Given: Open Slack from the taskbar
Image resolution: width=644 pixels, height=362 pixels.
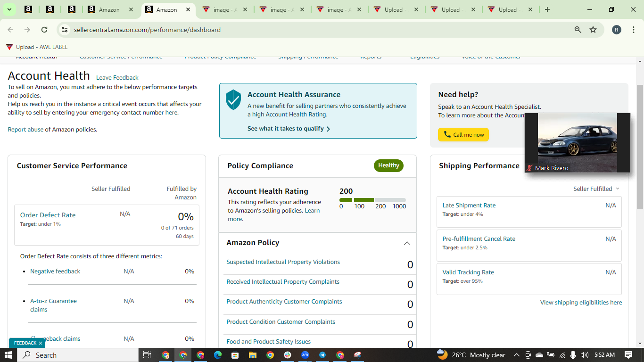Looking at the screenshot, I should tap(288, 355).
